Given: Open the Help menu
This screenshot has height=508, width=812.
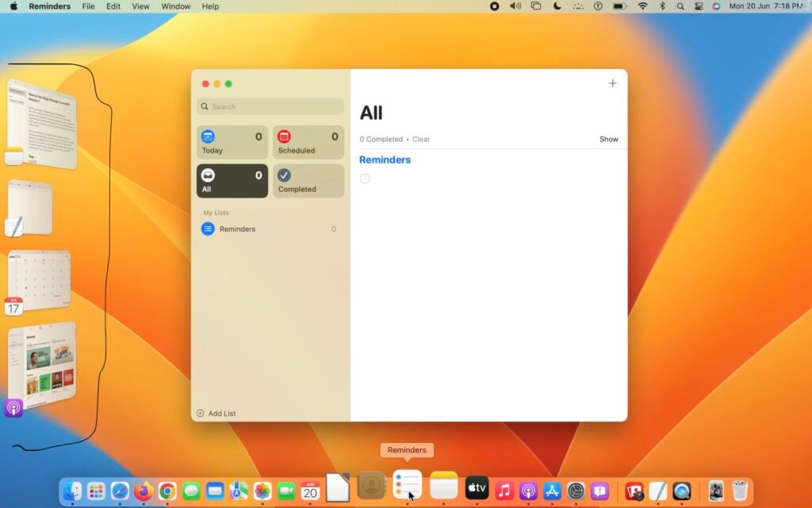Looking at the screenshot, I should coord(210,6).
